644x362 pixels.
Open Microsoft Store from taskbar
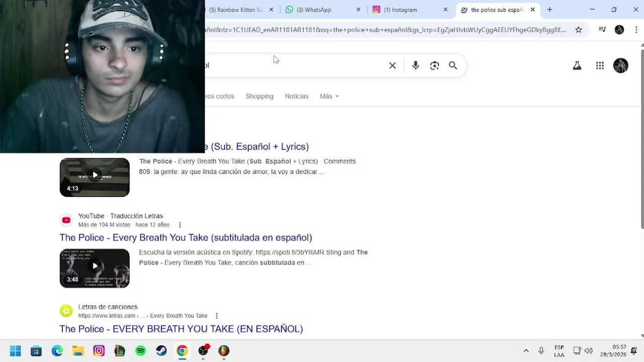click(36, 350)
